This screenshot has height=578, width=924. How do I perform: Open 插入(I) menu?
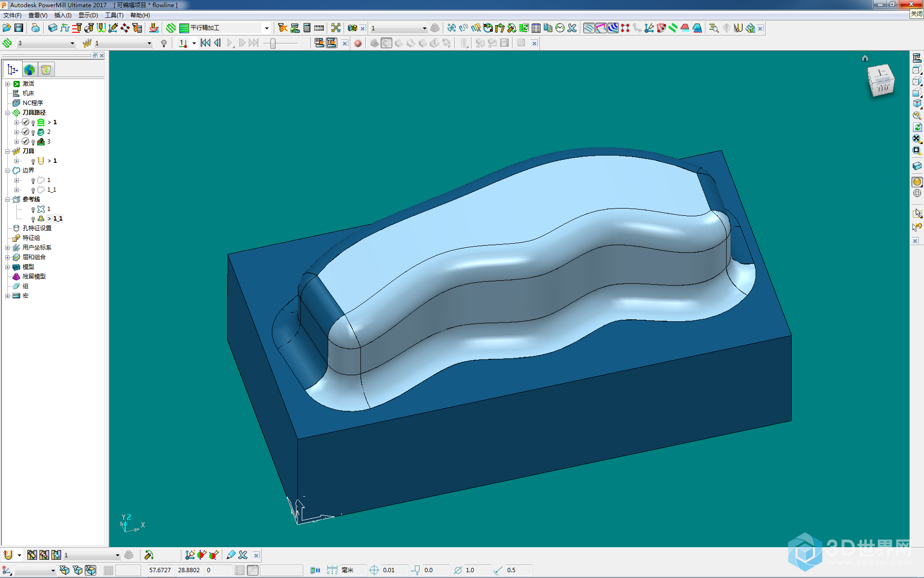63,15
